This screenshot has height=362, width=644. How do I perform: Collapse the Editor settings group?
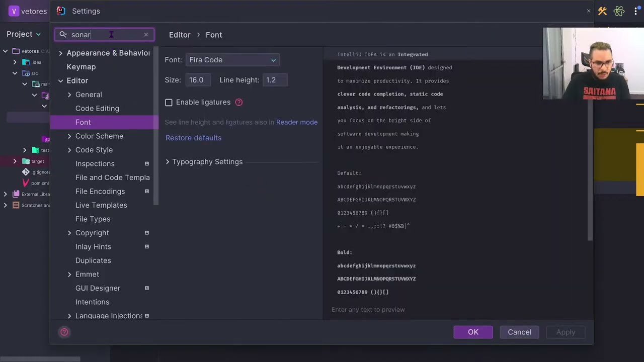coord(61,81)
